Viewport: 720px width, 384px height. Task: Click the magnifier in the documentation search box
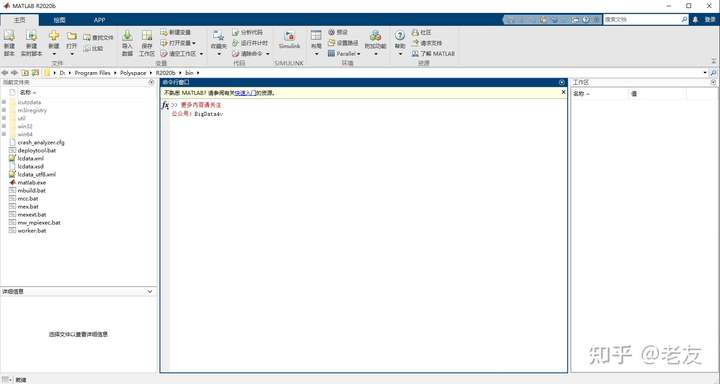[684, 19]
